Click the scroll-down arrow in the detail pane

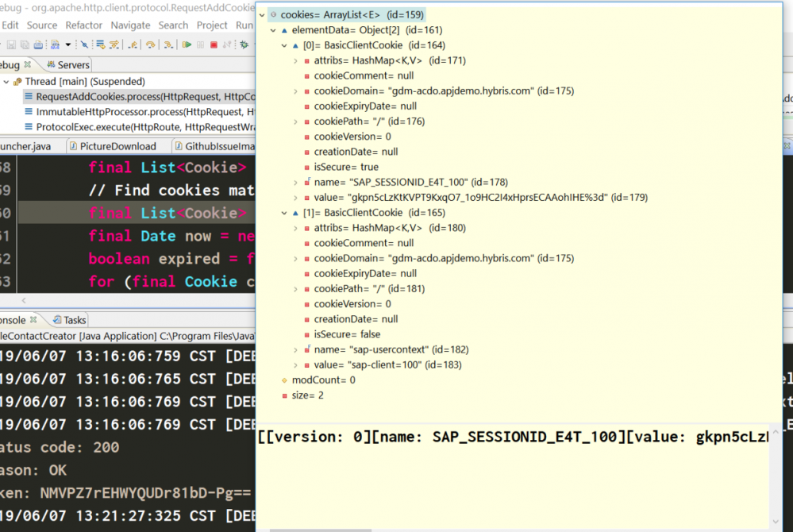click(776, 522)
